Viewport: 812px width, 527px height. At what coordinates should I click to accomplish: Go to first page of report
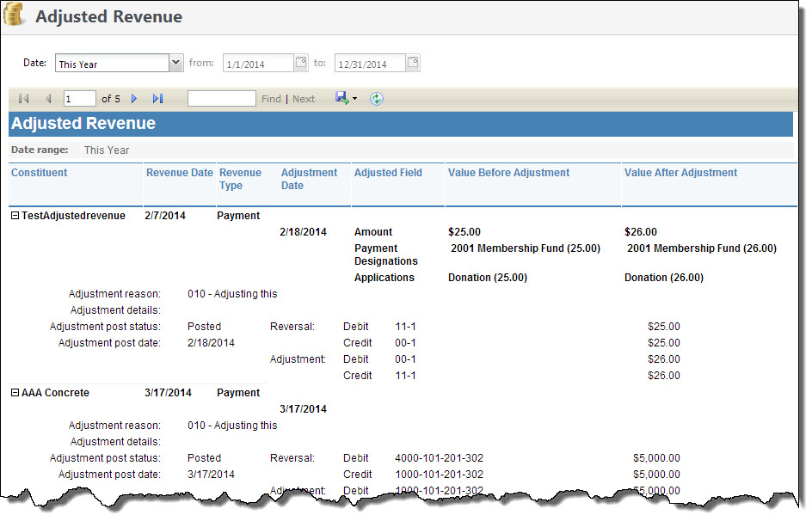pyautogui.click(x=23, y=98)
